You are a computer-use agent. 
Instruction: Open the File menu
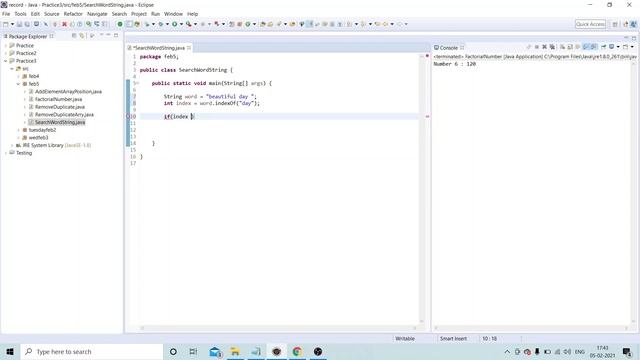pos(6,14)
